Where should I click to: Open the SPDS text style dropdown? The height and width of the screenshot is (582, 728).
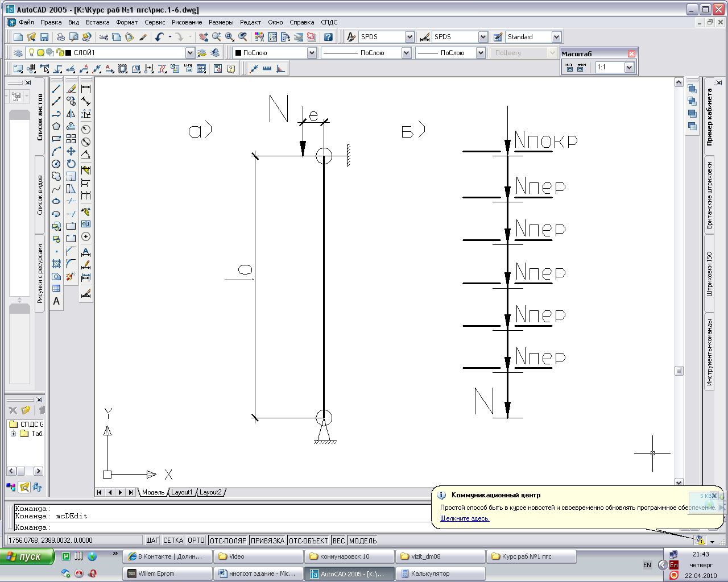(409, 37)
